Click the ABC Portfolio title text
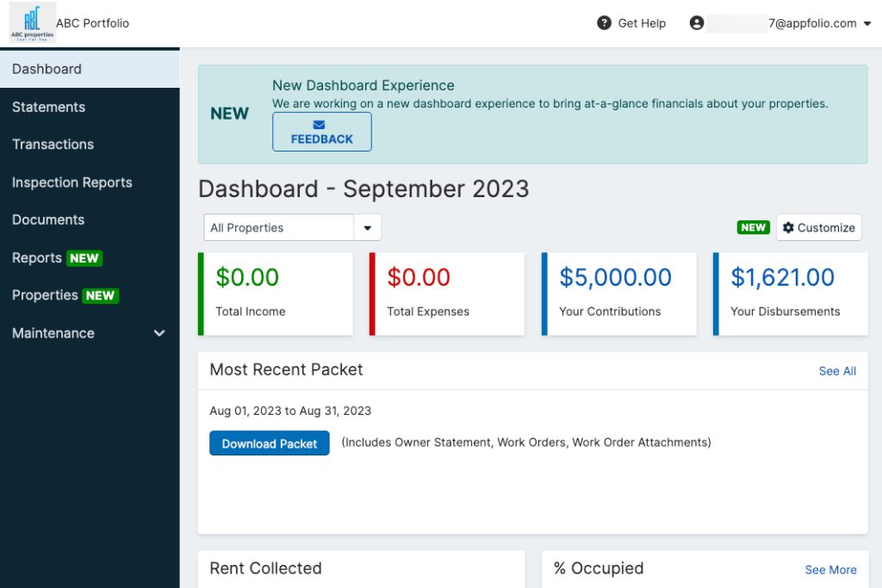Viewport: 882px width, 588px height. (x=92, y=23)
